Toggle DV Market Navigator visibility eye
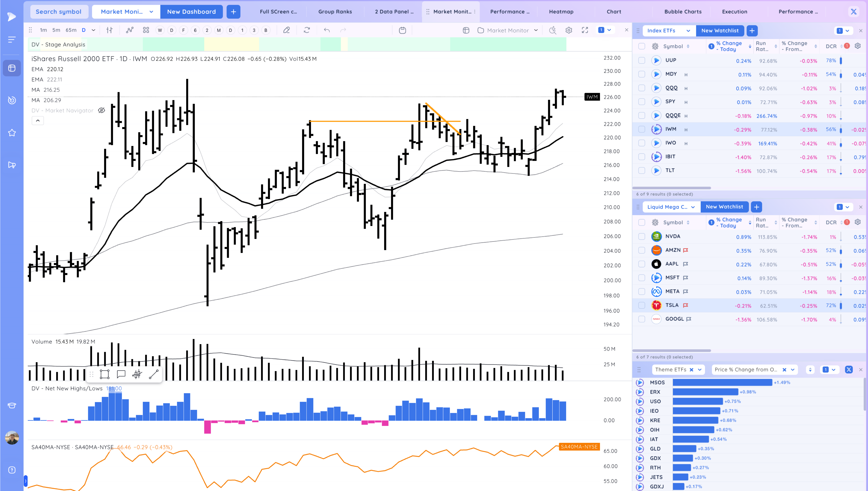This screenshot has width=868, height=491. click(x=102, y=110)
